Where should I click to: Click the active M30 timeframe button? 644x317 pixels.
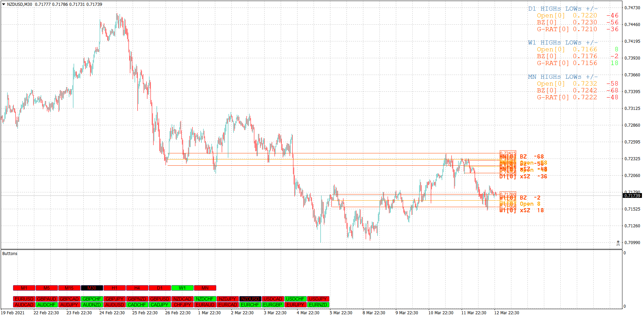click(92, 288)
